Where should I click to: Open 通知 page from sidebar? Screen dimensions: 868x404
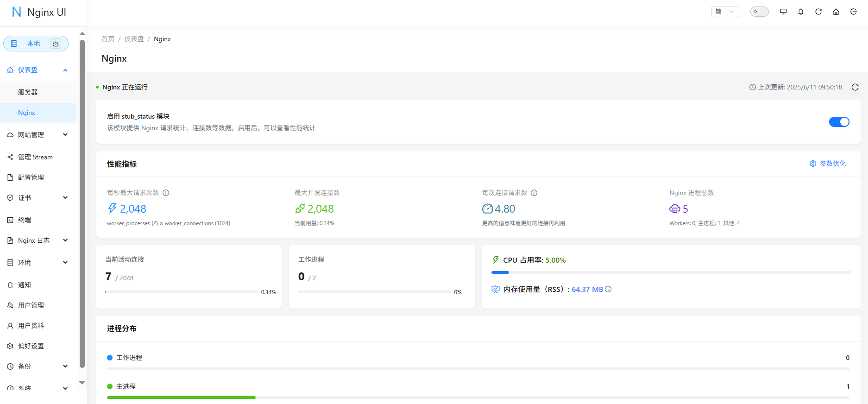point(38,285)
